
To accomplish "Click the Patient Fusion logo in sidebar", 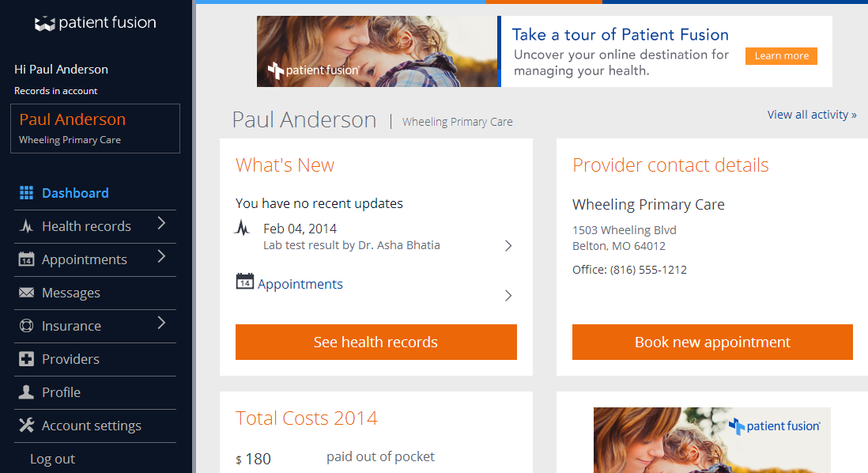I will (96, 23).
